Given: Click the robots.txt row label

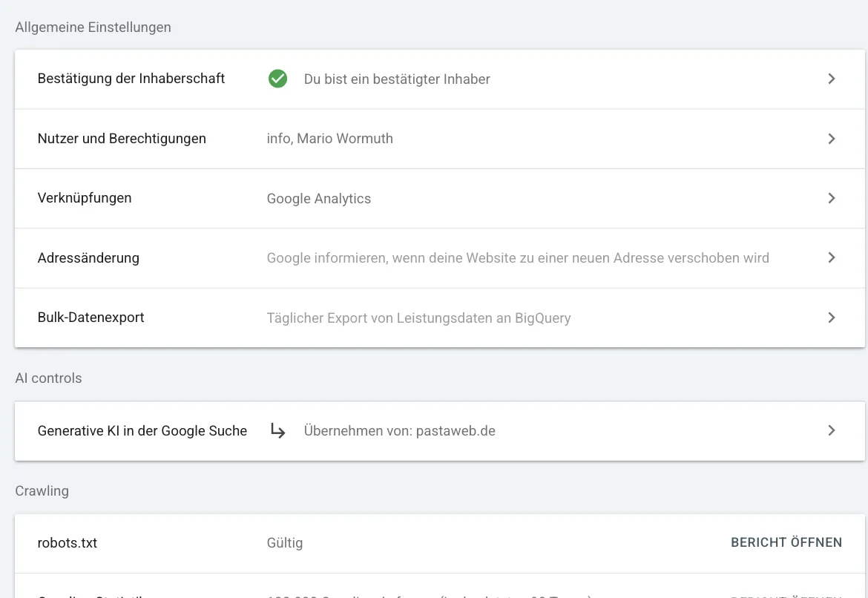Looking at the screenshot, I should pos(68,543).
